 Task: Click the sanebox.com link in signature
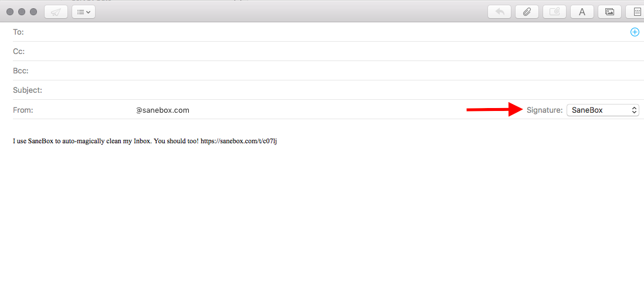coord(238,142)
